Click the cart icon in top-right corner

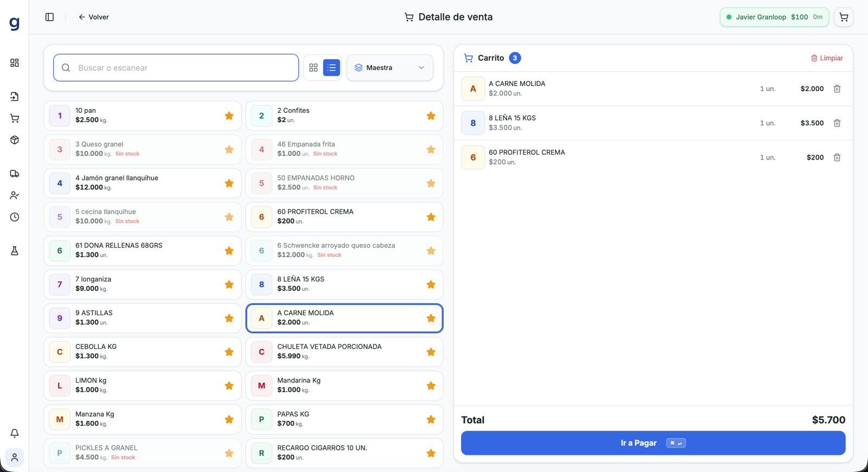pos(844,17)
